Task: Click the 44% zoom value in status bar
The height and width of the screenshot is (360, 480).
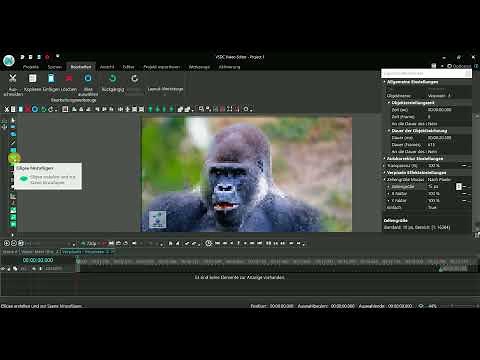Action: 432,306
